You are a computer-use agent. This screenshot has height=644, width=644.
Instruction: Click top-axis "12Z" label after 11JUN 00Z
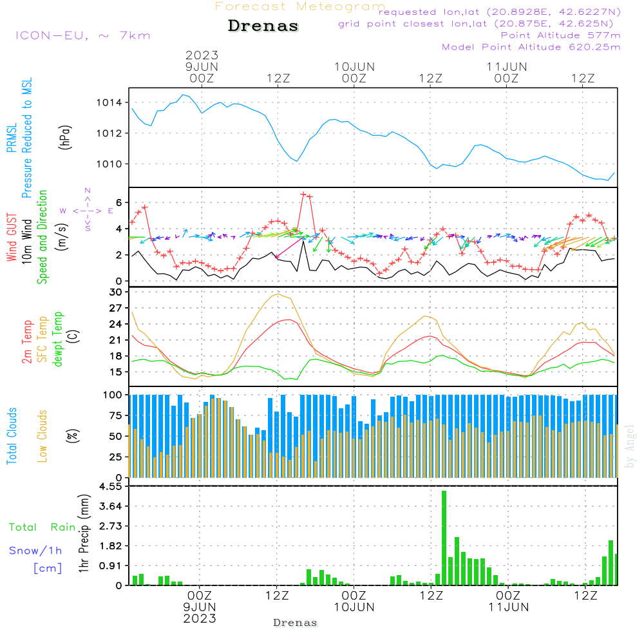(x=583, y=78)
